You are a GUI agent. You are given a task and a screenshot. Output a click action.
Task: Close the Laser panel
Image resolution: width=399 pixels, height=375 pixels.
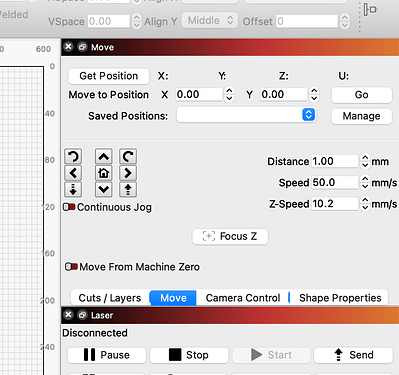point(68,315)
